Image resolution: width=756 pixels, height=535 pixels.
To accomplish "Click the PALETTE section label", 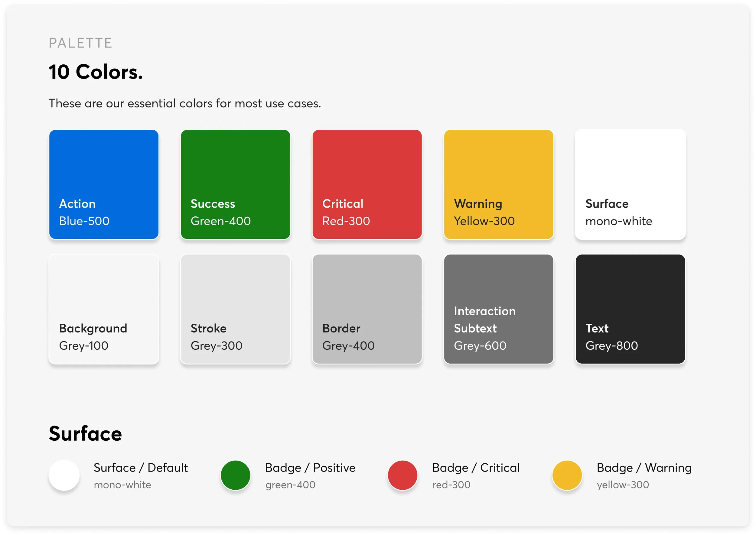I will click(81, 43).
